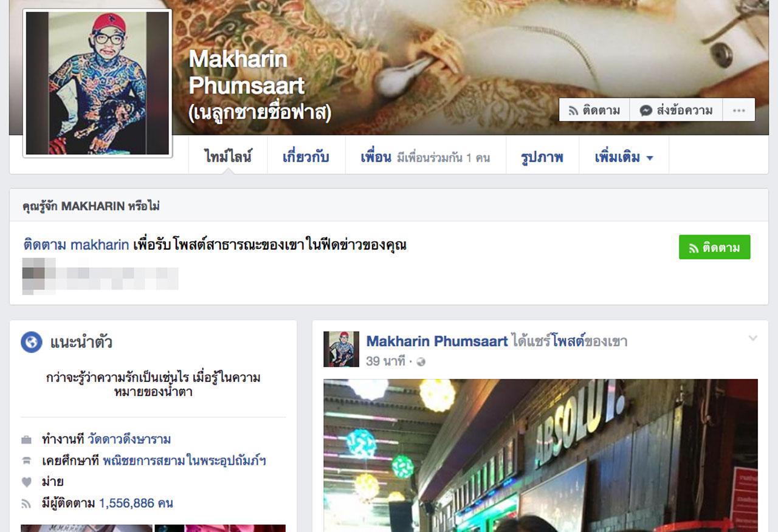The image size is (778, 532).
Task: Open the เพื่อน friends tab
Action: coord(425,157)
